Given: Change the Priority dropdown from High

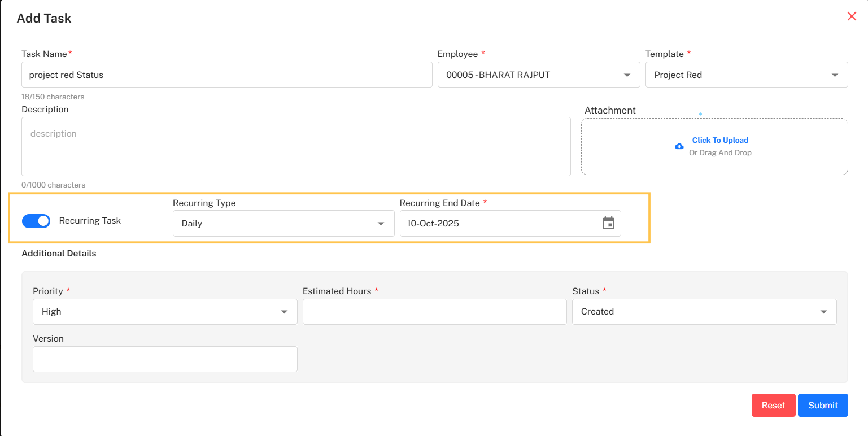Looking at the screenshot, I should 165,312.
